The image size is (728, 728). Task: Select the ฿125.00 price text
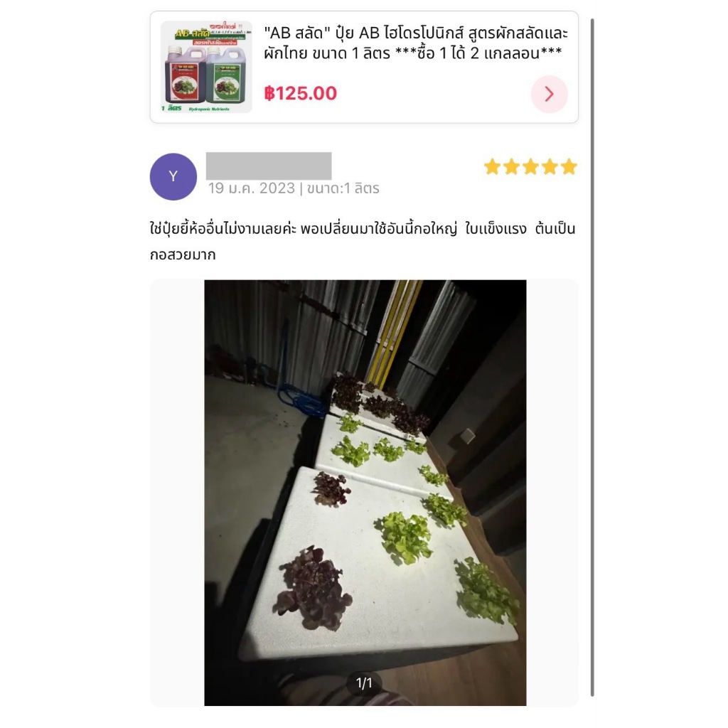click(301, 93)
